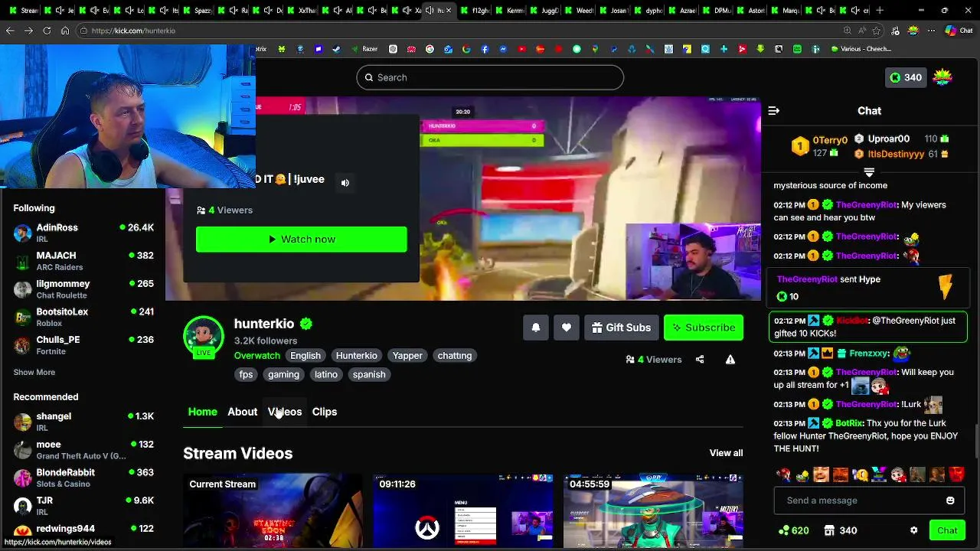Open the user profile avatar at top right
Image resolution: width=980 pixels, height=551 pixels.
point(942,77)
